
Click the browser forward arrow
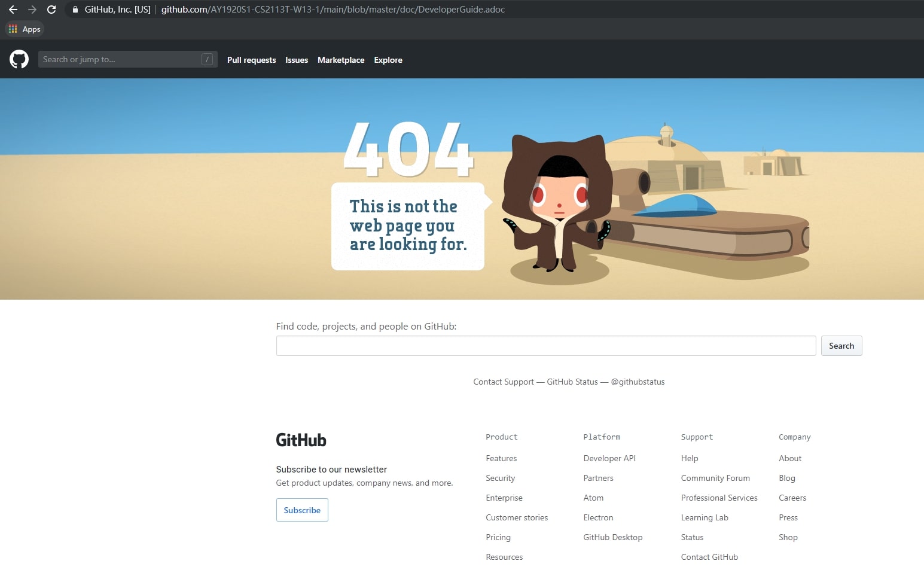[32, 10]
